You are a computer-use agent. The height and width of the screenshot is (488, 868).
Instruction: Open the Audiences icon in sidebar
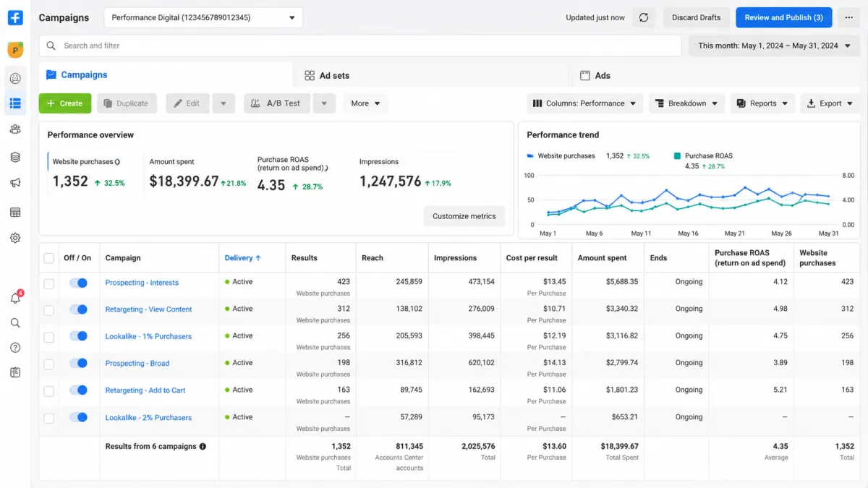pos(15,129)
